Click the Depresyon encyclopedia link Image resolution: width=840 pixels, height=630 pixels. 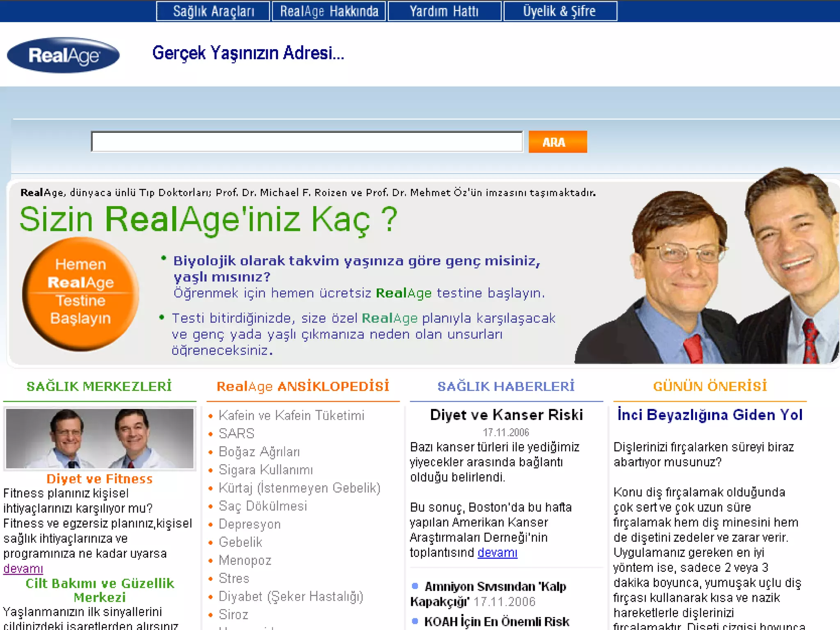(250, 524)
